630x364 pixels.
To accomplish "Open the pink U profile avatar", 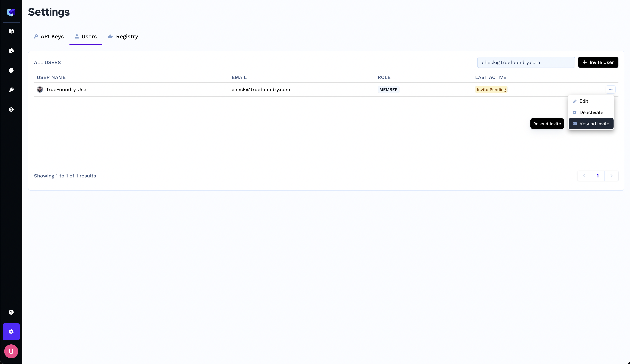I will click(11, 352).
